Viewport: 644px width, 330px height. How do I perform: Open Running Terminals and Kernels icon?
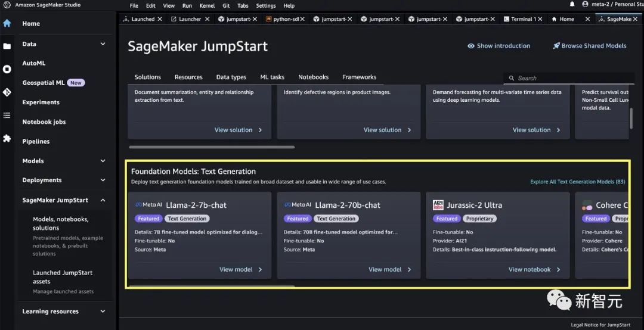[7, 69]
